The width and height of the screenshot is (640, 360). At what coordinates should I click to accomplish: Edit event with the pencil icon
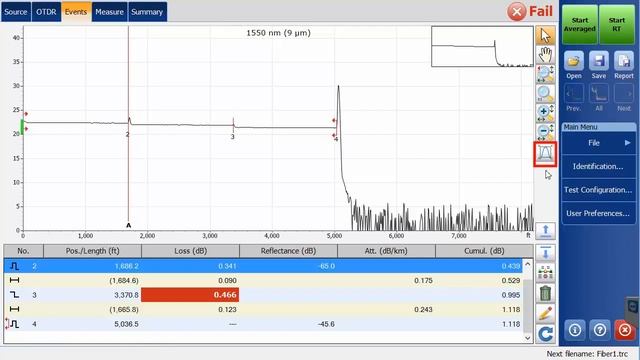(x=545, y=313)
